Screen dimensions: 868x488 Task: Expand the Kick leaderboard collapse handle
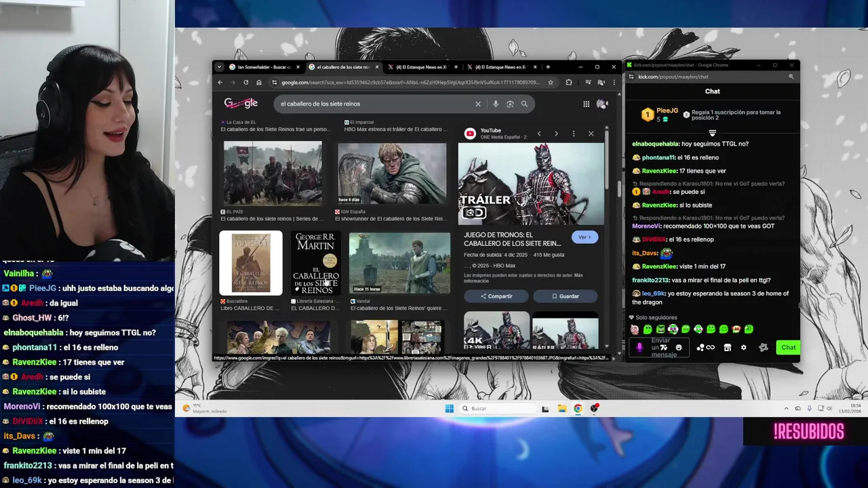[x=712, y=133]
